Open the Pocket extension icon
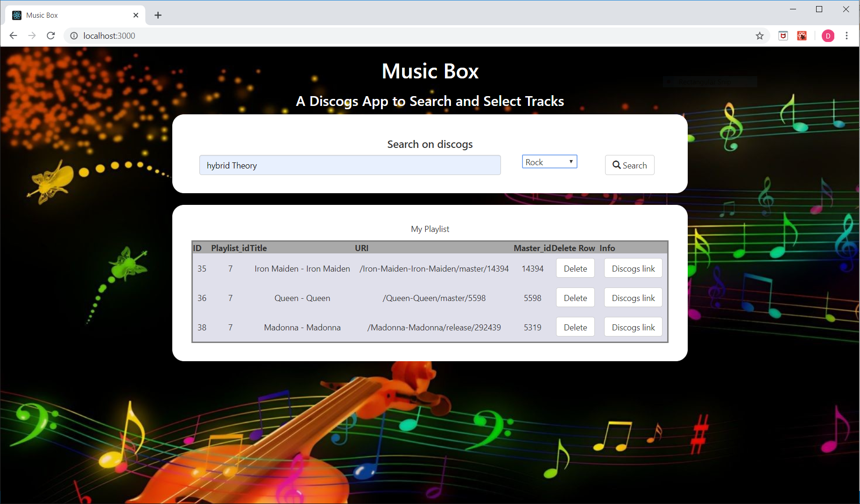 tap(783, 36)
